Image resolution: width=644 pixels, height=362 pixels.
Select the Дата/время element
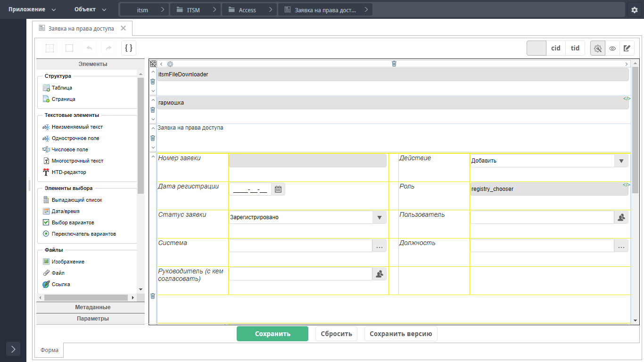coord(61,211)
